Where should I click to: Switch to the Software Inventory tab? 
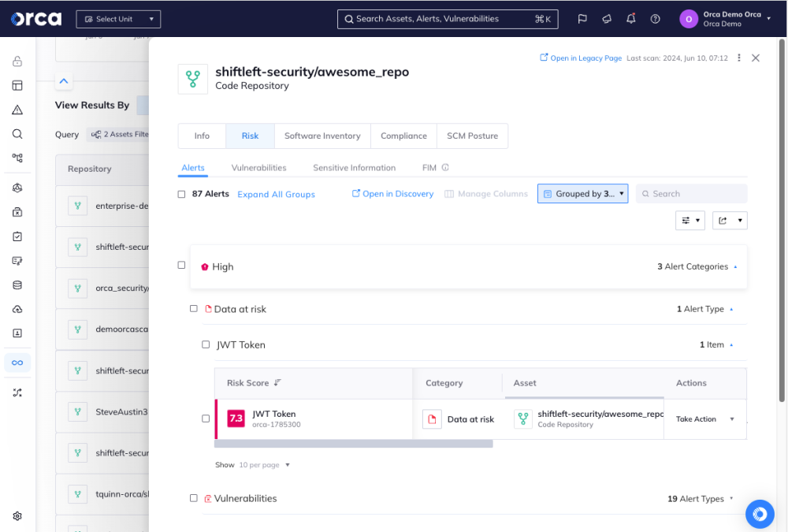pyautogui.click(x=322, y=136)
